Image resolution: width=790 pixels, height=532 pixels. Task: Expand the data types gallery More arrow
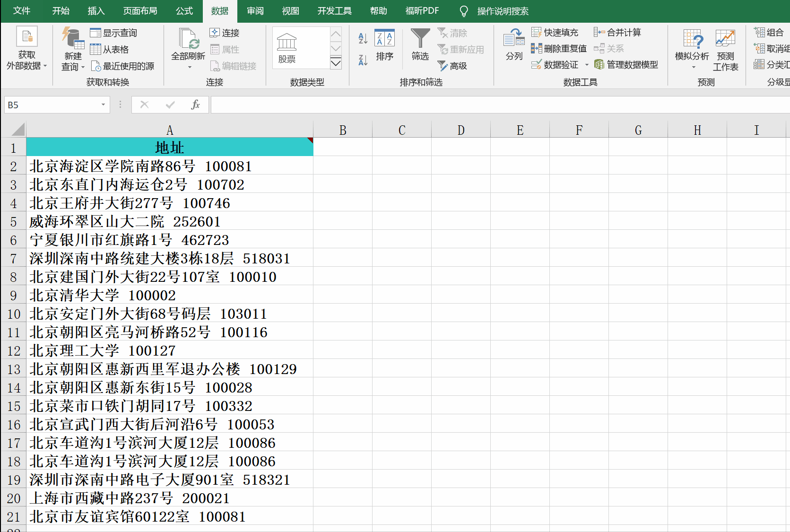(336, 62)
